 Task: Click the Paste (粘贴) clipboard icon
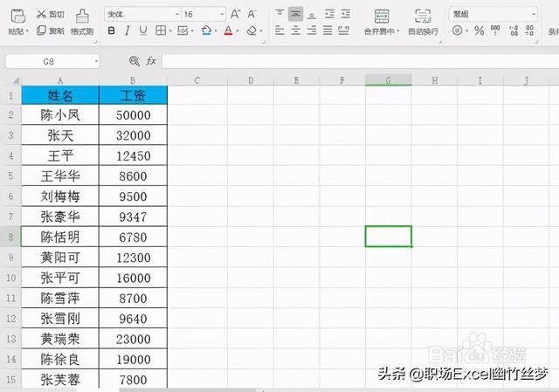point(17,16)
